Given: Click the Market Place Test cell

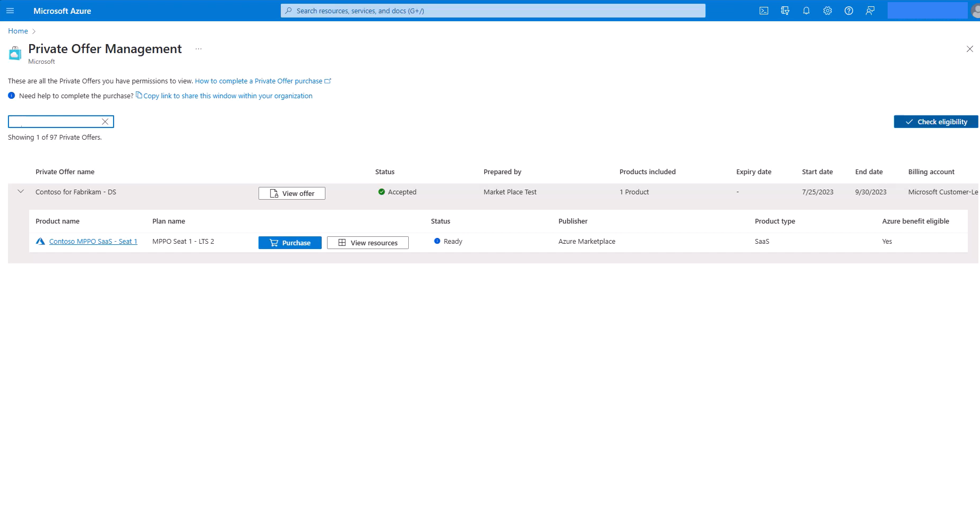Looking at the screenshot, I should point(510,192).
